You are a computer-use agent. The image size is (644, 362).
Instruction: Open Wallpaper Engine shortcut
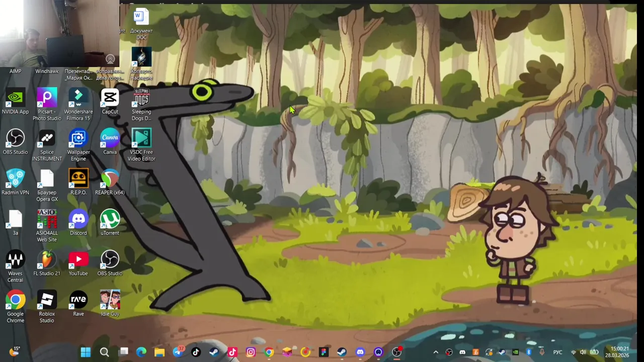[x=78, y=145]
